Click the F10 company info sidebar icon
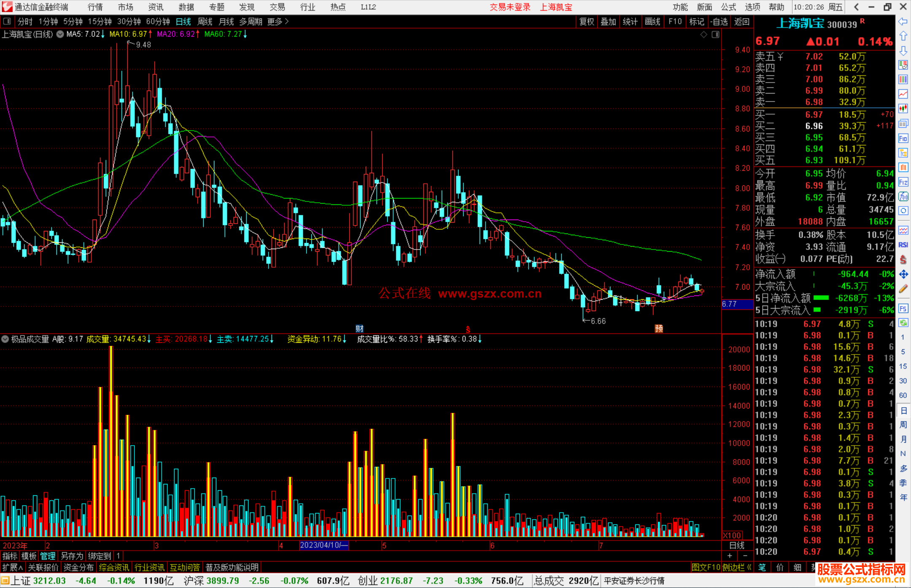This screenshot has width=911, height=588. coord(903,138)
